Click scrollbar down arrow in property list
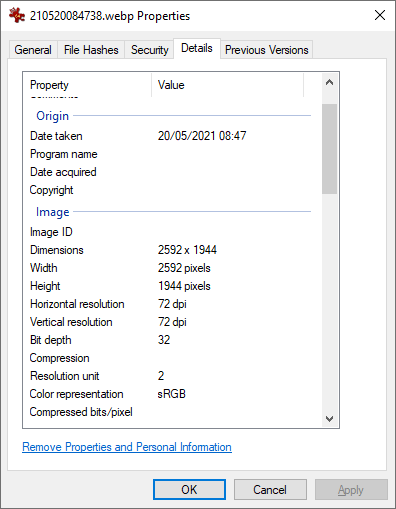This screenshot has width=396, height=509. 329,419
